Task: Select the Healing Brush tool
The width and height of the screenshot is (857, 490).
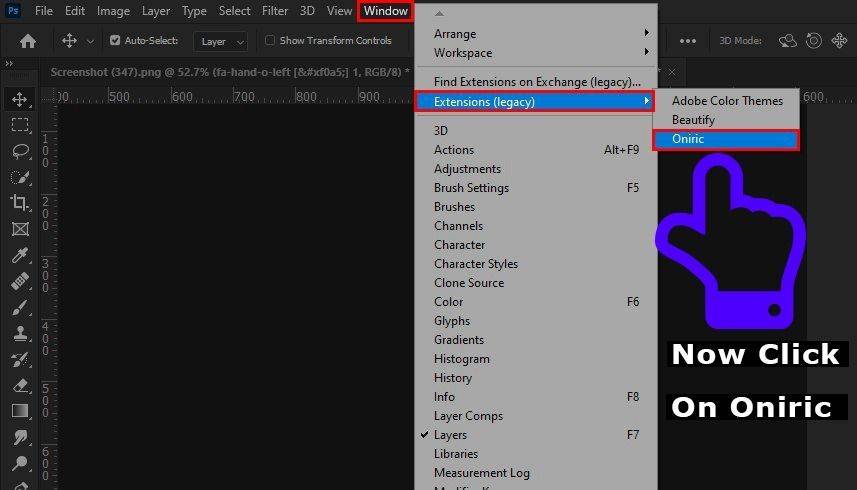Action: coord(20,281)
